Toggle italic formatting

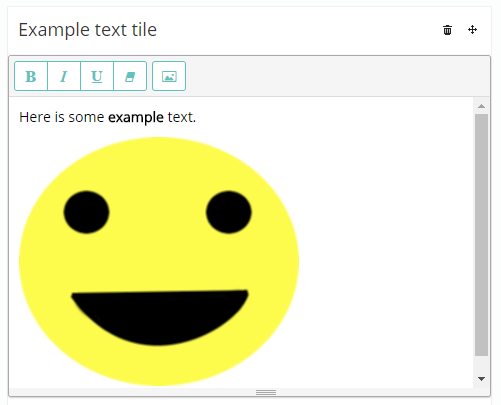pos(64,76)
